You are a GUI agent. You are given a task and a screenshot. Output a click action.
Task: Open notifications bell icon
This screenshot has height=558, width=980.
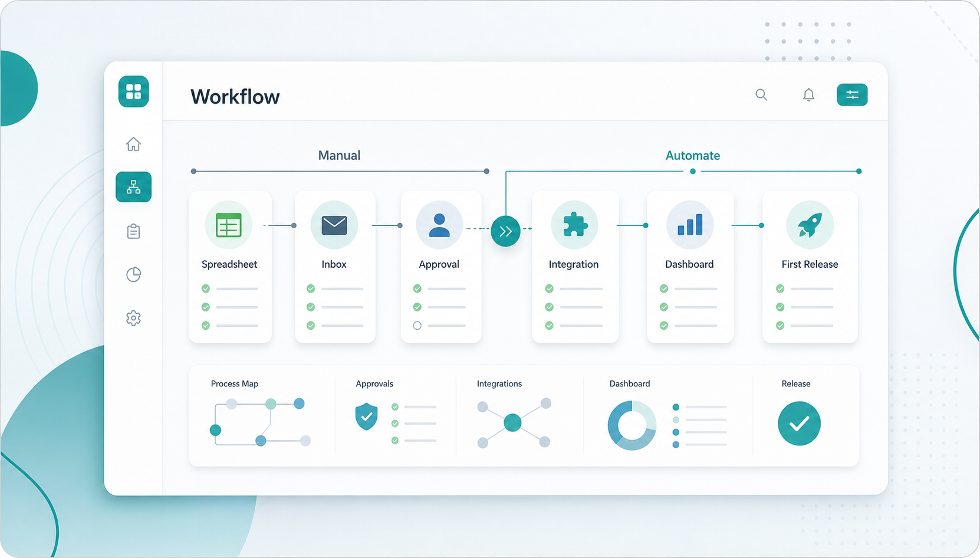coord(808,95)
